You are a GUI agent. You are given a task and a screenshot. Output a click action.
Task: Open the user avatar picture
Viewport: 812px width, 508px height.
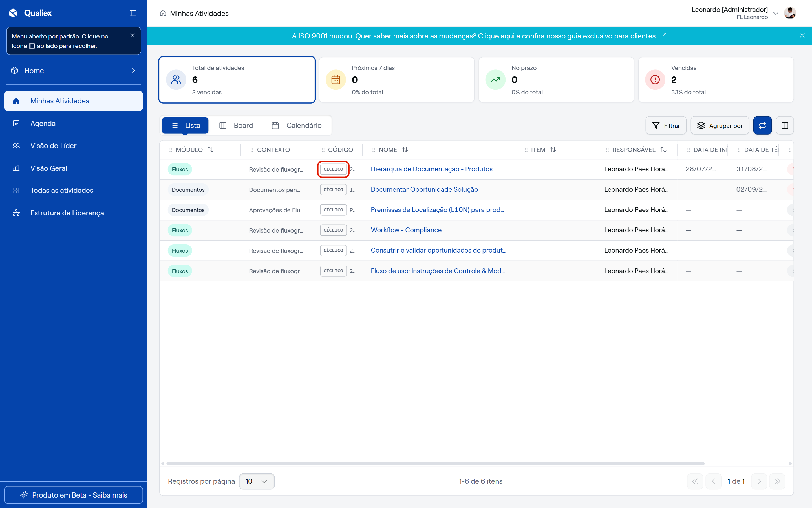790,13
